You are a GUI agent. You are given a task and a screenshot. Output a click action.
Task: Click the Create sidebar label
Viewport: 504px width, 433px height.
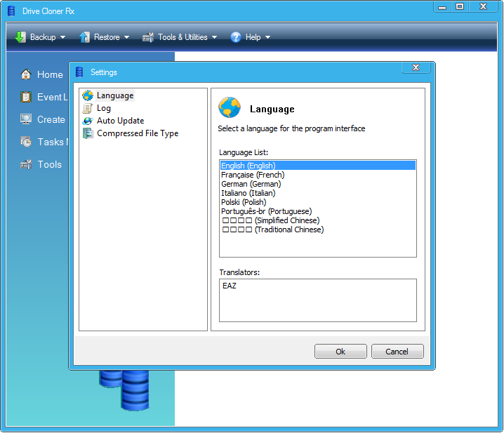click(51, 119)
